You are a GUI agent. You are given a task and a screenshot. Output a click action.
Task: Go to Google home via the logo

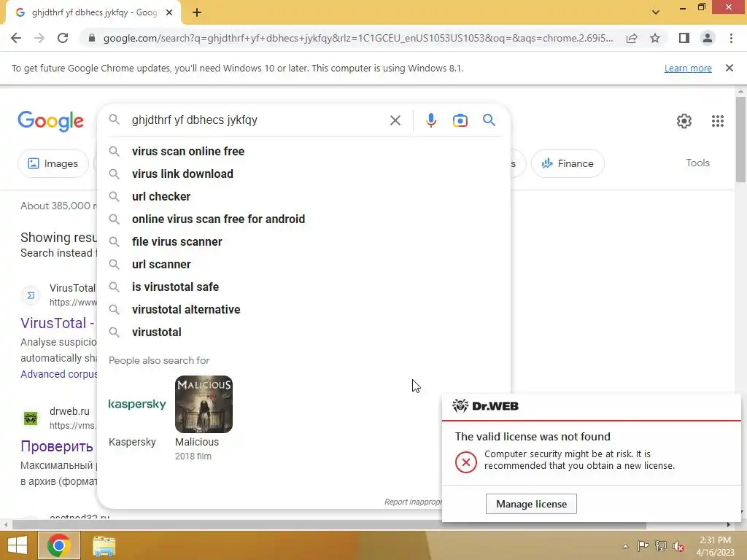(x=50, y=121)
